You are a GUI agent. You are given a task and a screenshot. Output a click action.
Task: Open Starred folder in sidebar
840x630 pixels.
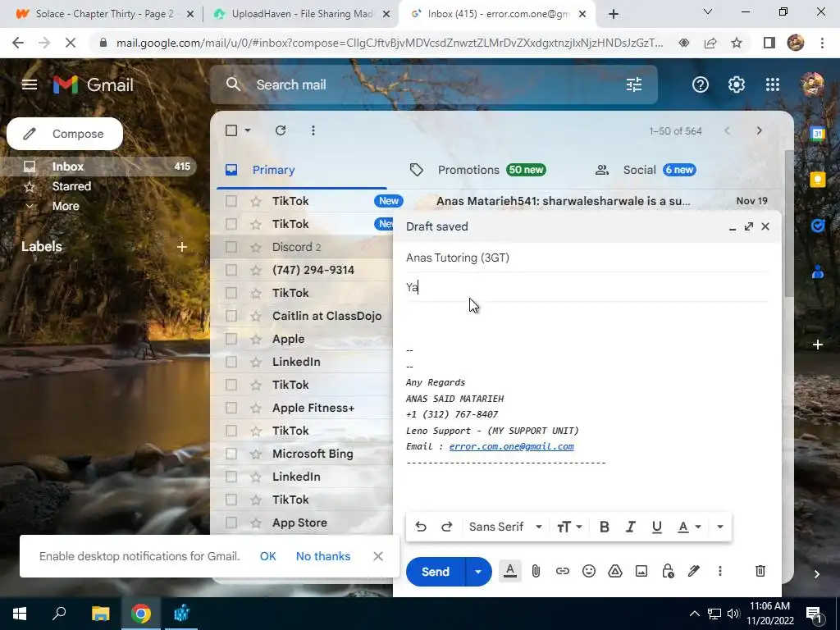71,186
